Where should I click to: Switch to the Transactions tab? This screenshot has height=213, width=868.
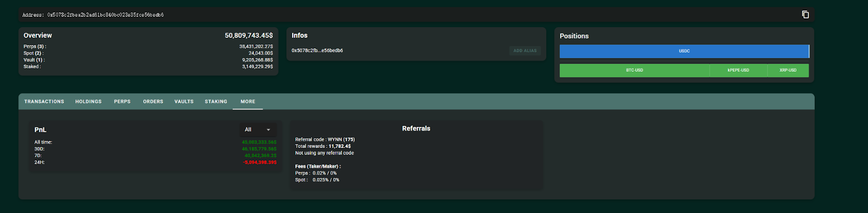coord(44,101)
